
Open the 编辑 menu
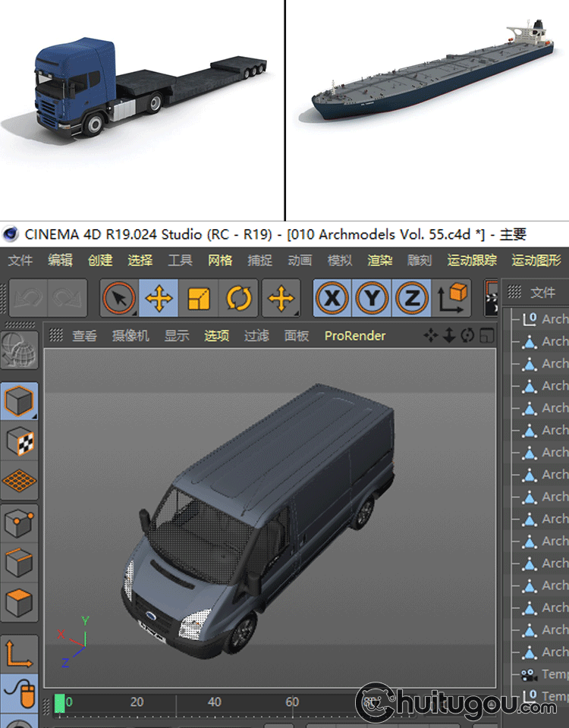(x=60, y=260)
